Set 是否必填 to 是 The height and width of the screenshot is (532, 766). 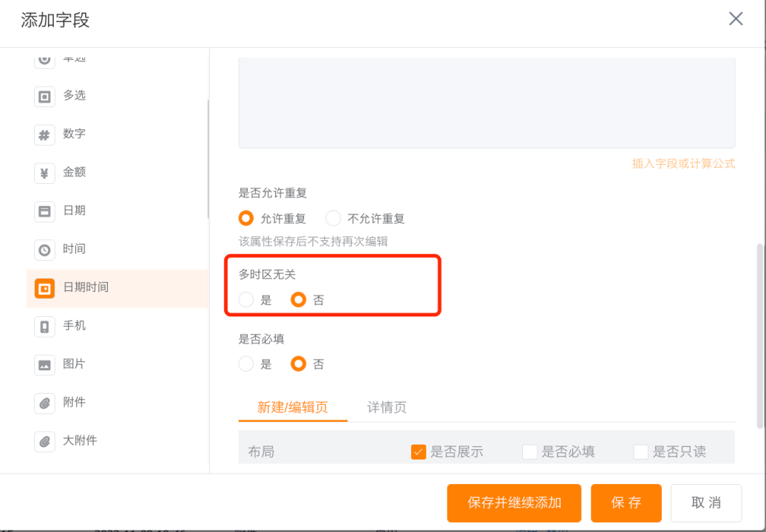pyautogui.click(x=246, y=364)
